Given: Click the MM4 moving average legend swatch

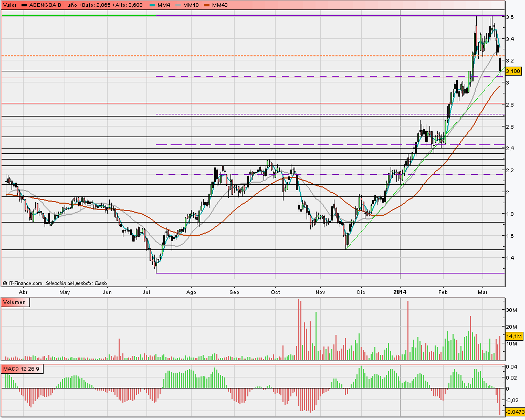Looking at the screenshot, I should click(x=152, y=5).
